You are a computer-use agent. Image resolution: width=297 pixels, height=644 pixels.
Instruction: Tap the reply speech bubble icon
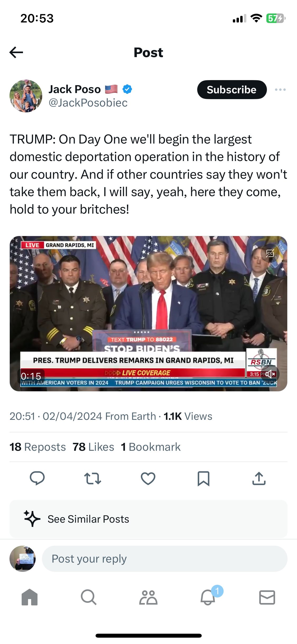(x=37, y=478)
